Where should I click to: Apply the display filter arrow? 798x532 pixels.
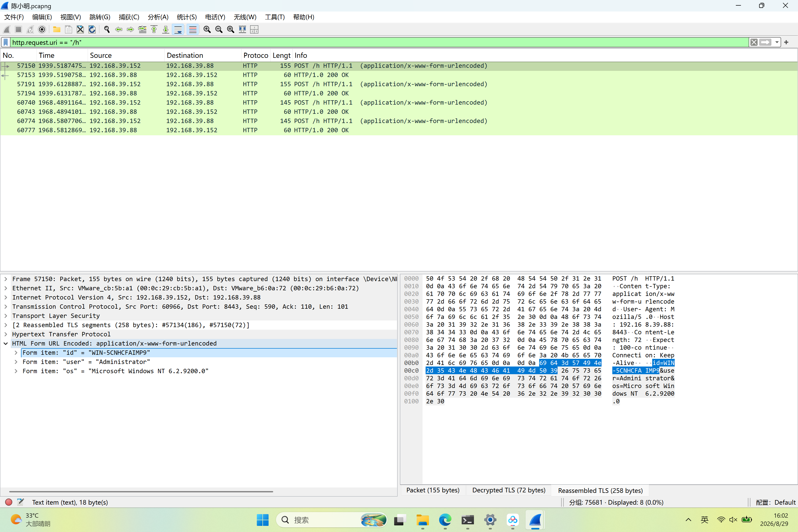tap(765, 42)
